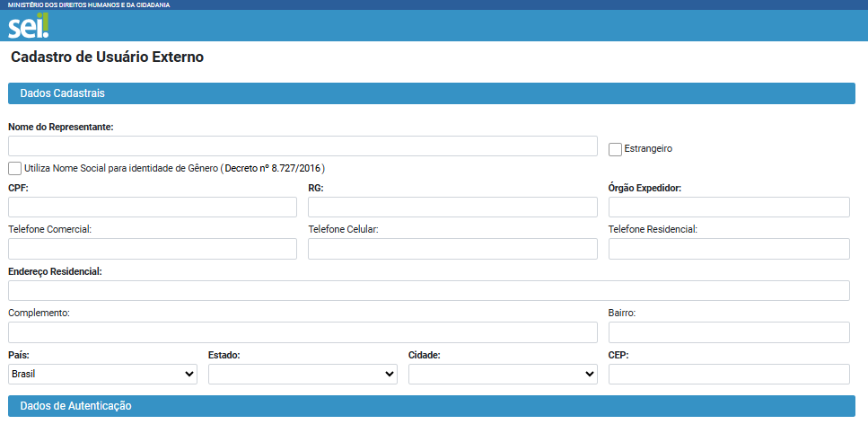Click the Dados Cadastrais section header
Screen dimensions: 868x433
click(431, 93)
